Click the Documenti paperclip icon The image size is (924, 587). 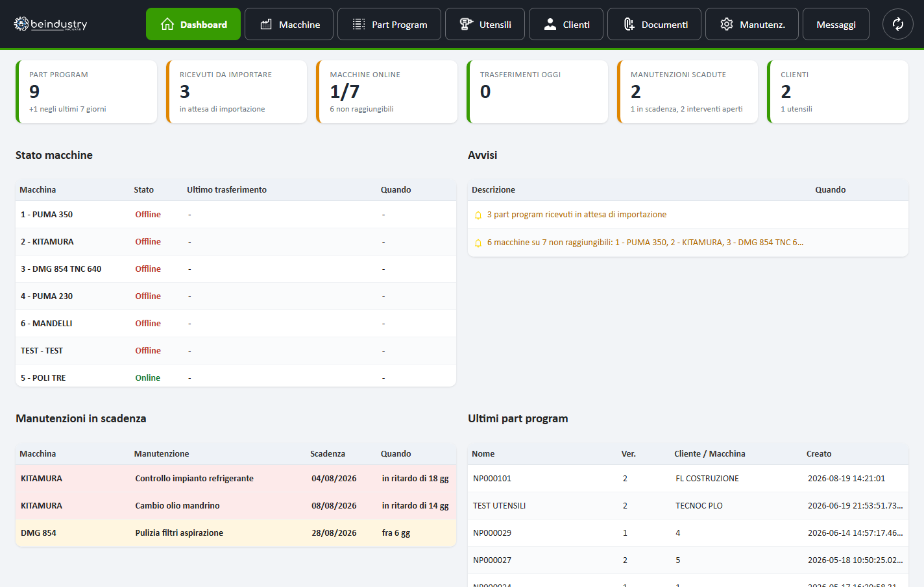tap(629, 24)
